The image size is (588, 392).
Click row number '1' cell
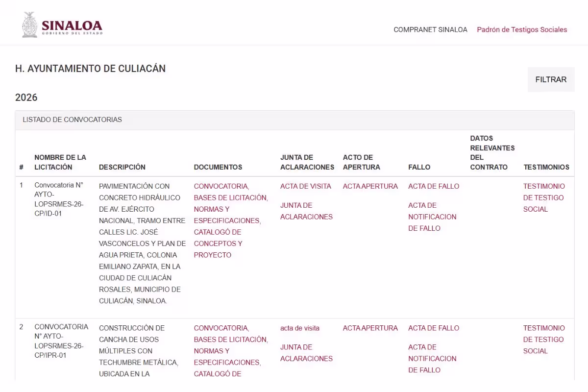[x=21, y=186]
